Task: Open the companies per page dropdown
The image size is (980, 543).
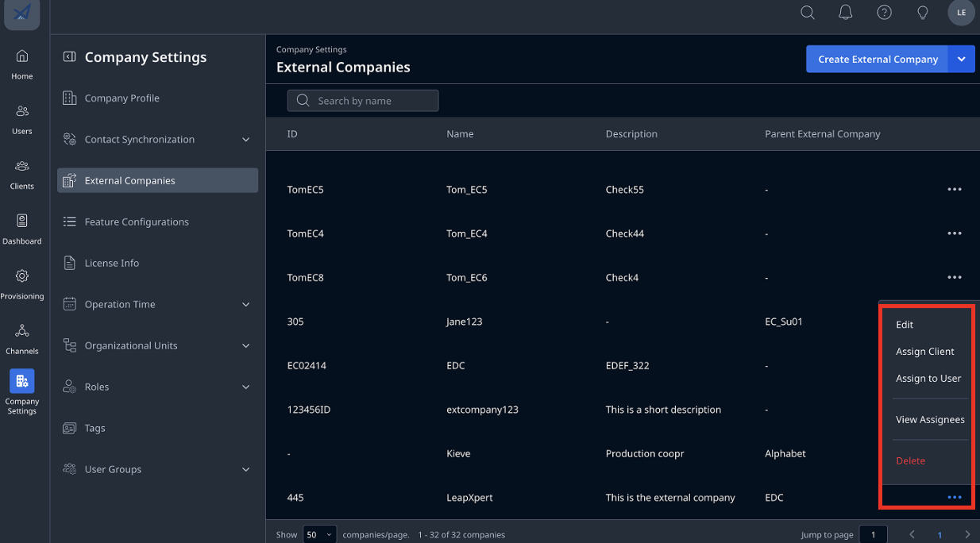Action: click(319, 534)
